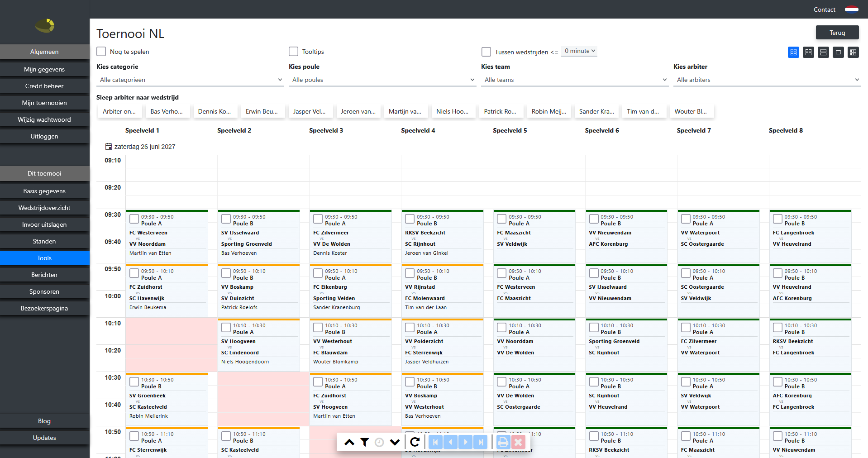Click the previous arrow icon
The height and width of the screenshot is (458, 868).
point(450,442)
